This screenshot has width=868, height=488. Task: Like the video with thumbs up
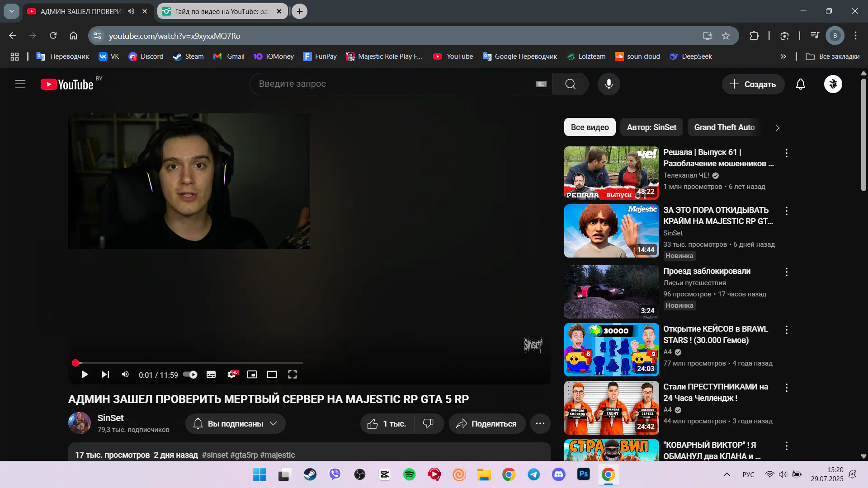point(387,424)
